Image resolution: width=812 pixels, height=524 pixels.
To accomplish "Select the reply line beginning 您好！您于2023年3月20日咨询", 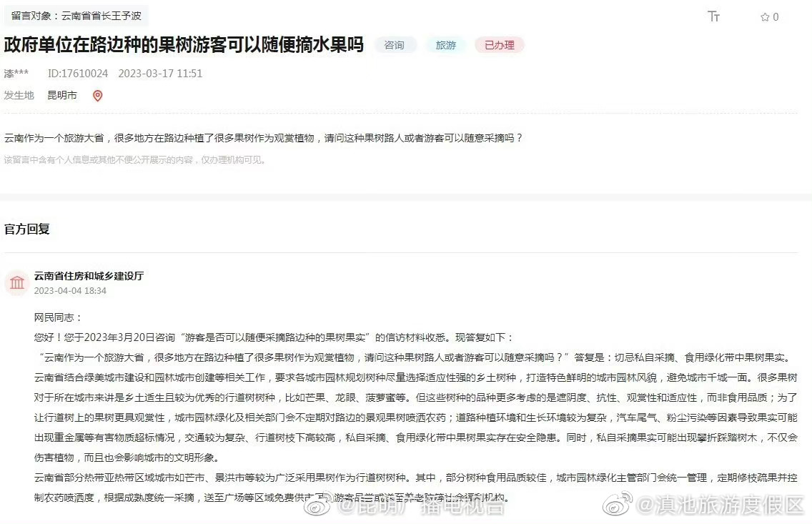I will click(274, 337).
